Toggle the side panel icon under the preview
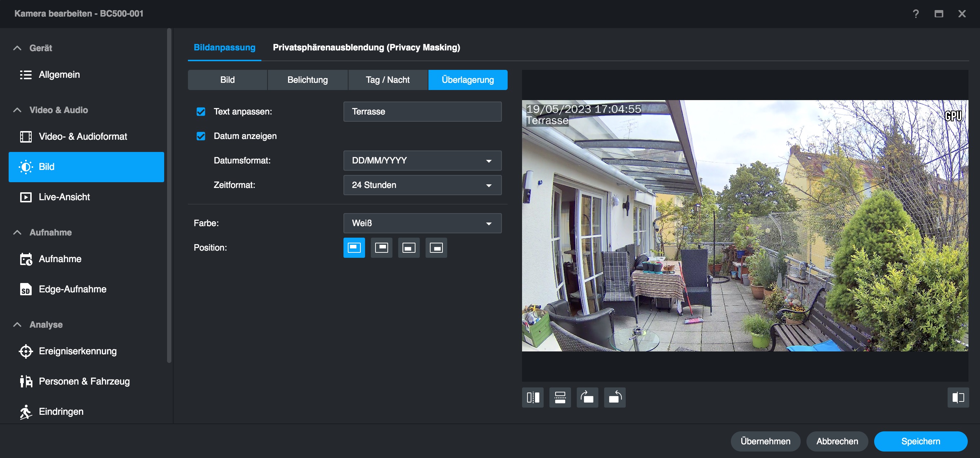This screenshot has width=980, height=458. (958, 398)
